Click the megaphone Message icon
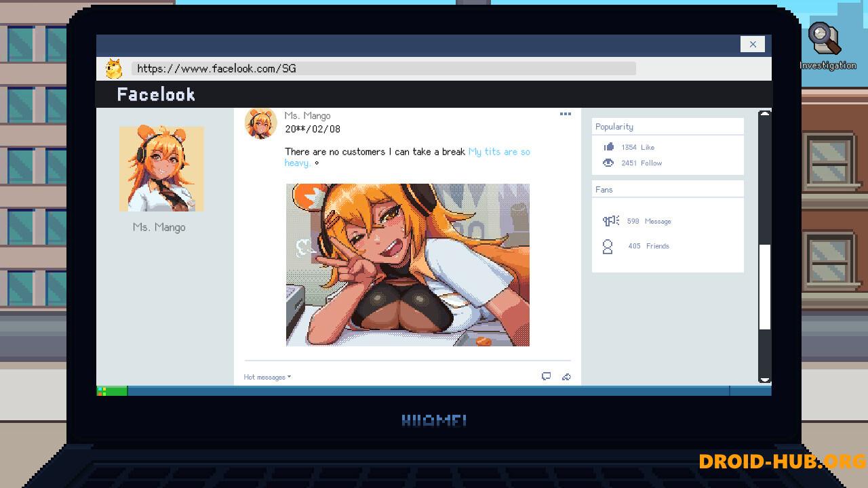The image size is (868, 488). [610, 221]
